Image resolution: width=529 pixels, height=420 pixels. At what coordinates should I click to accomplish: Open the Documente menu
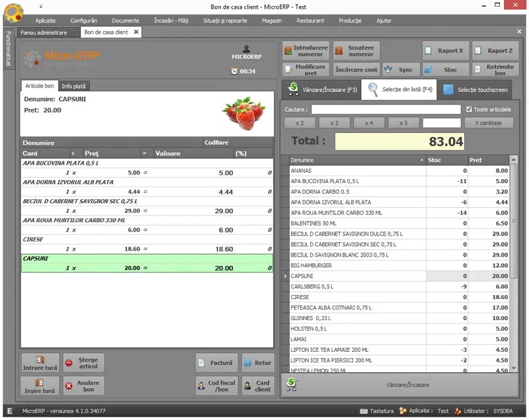click(x=126, y=21)
